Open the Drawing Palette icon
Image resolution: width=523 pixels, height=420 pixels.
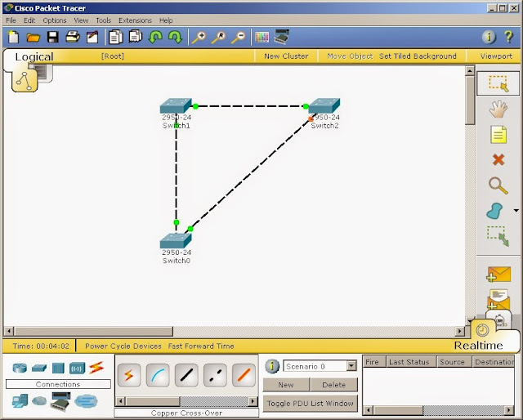[x=261, y=37]
